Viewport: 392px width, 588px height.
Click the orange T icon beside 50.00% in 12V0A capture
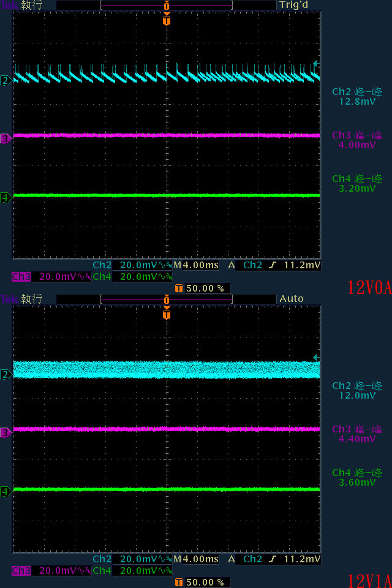(179, 288)
